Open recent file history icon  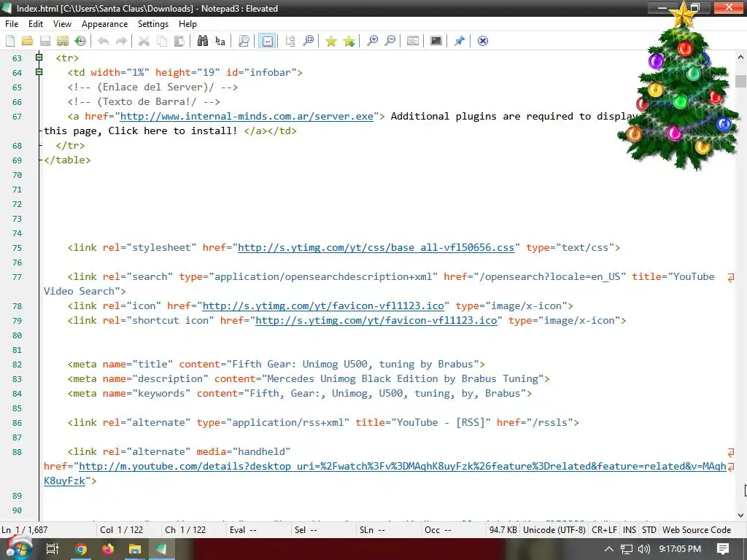[x=80, y=41]
